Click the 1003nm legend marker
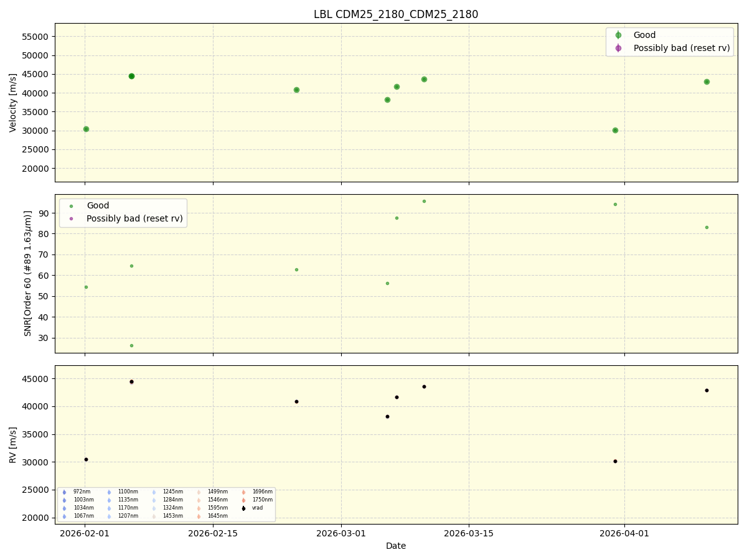 64,500
